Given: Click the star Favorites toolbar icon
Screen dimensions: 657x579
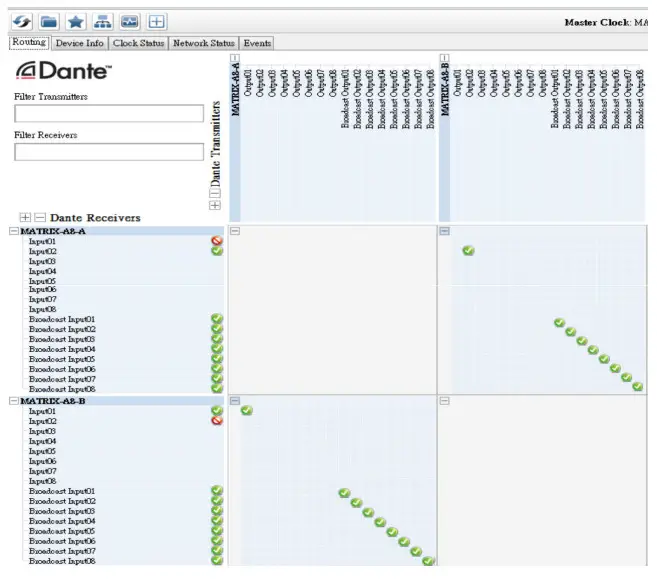Looking at the screenshot, I should [75, 22].
